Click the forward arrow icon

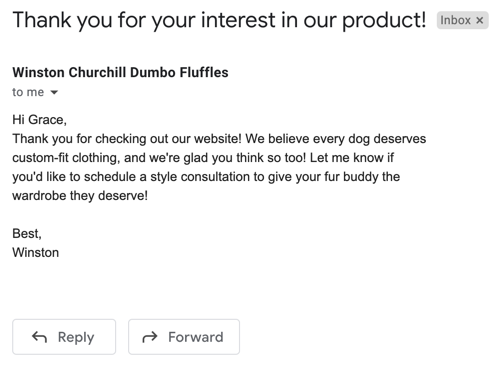[150, 337]
